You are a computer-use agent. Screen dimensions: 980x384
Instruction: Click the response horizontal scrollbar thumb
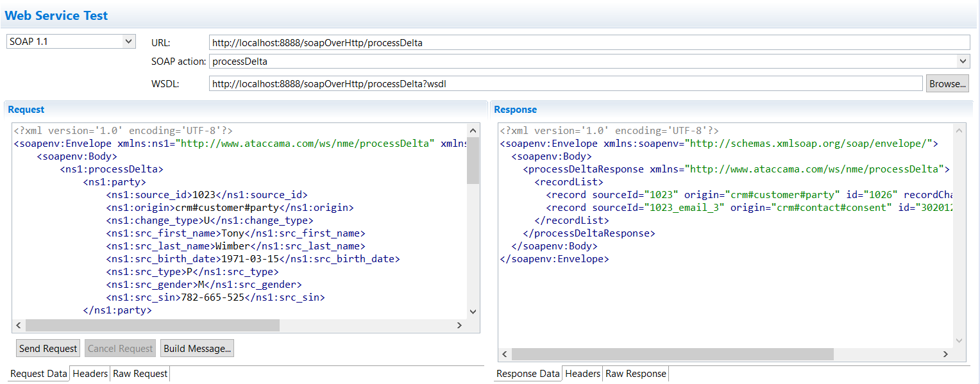coord(672,354)
